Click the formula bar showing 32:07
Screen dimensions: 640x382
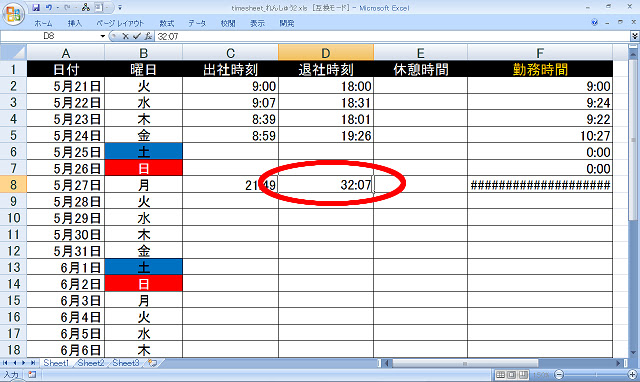tap(392, 36)
